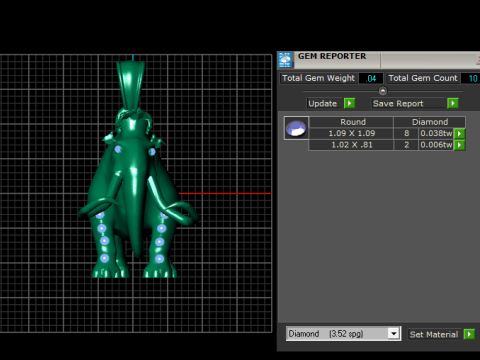This screenshot has height=360, width=480.
Task: Open the Diamond material dropdown
Action: coord(394,334)
